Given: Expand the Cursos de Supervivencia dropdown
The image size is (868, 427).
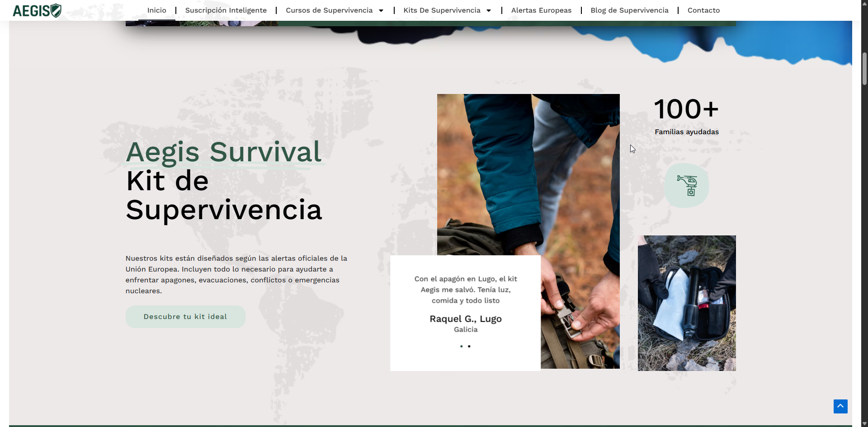Looking at the screenshot, I should (x=330, y=10).
